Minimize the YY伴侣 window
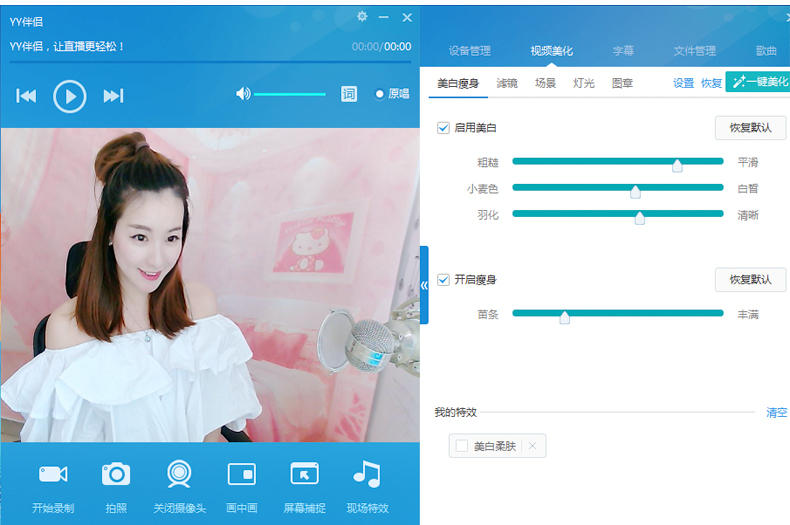 tap(383, 17)
